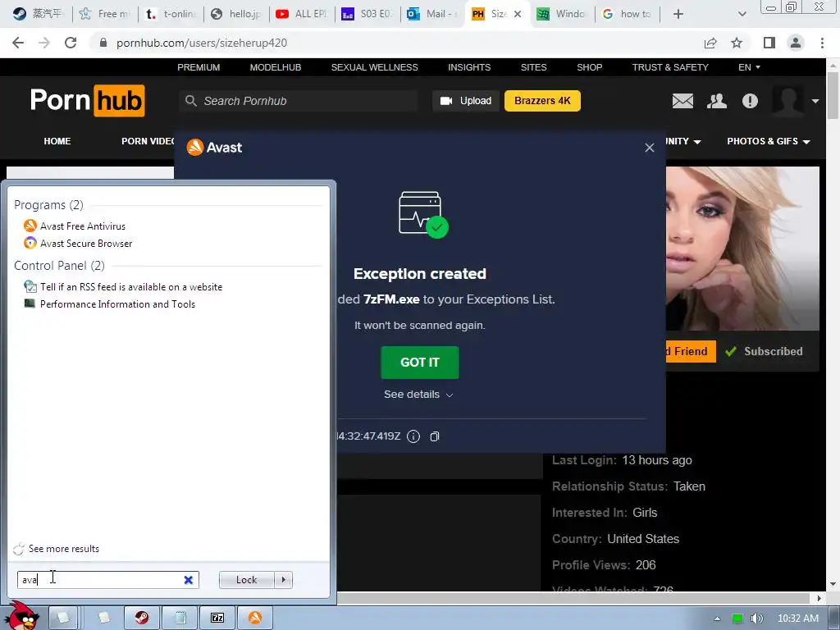
Task: Open Avast Free Antivirus from results
Action: tap(75, 226)
